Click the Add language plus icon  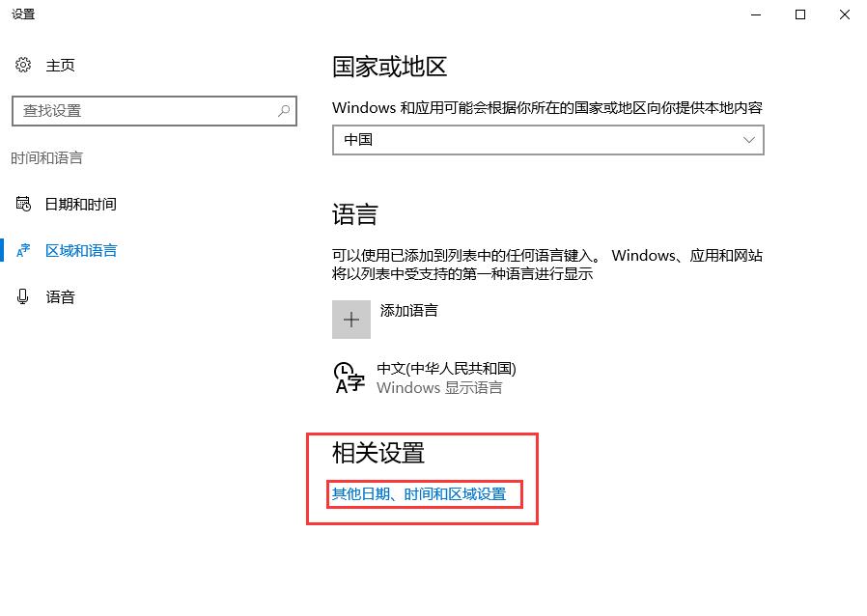(350, 319)
